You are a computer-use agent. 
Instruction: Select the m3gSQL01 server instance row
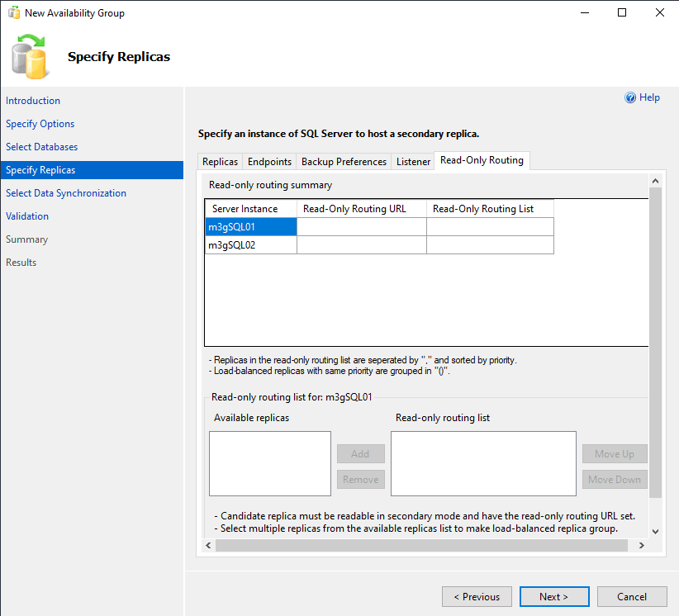[x=251, y=227]
